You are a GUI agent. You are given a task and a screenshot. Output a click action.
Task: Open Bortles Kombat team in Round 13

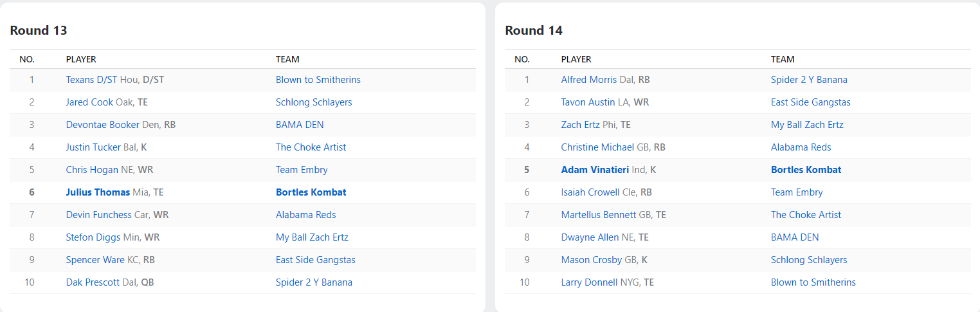pyautogui.click(x=311, y=192)
